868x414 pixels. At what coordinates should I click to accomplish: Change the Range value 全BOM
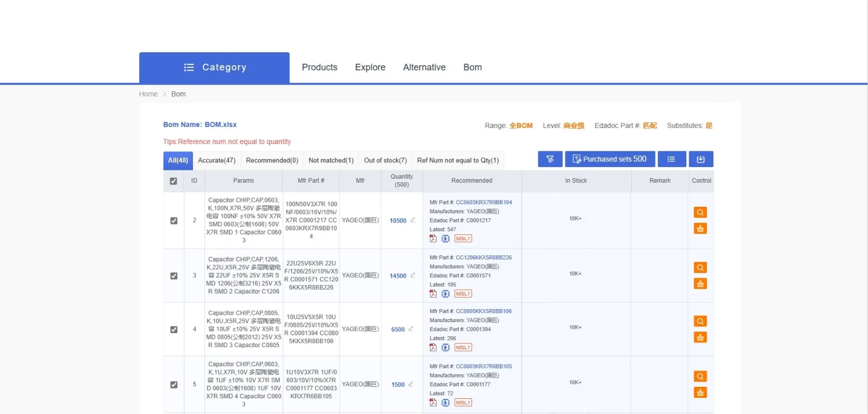(x=521, y=126)
